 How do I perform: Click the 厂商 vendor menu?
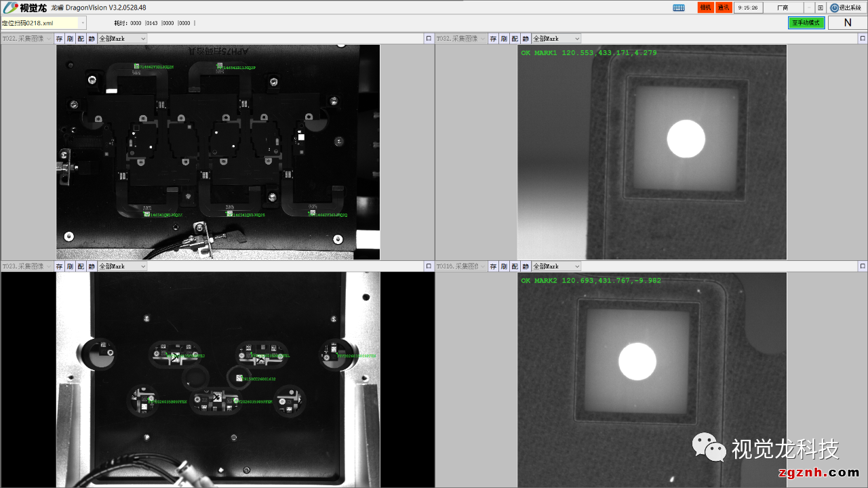[x=783, y=7]
